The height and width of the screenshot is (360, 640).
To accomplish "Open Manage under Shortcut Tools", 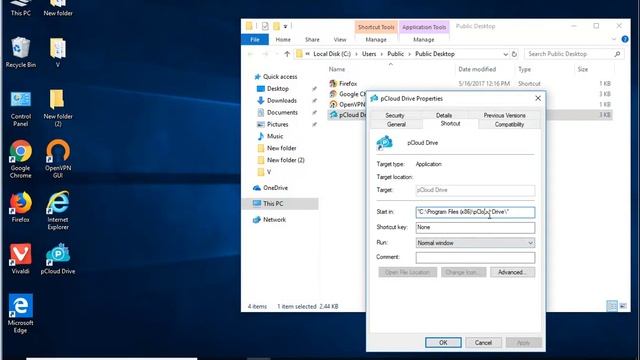I will (x=376, y=40).
